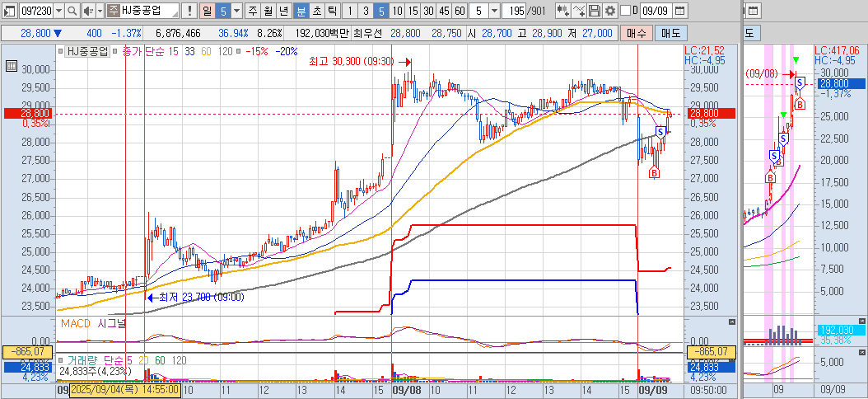Select the 60 minute interval button
868x399 pixels.
coord(460,11)
